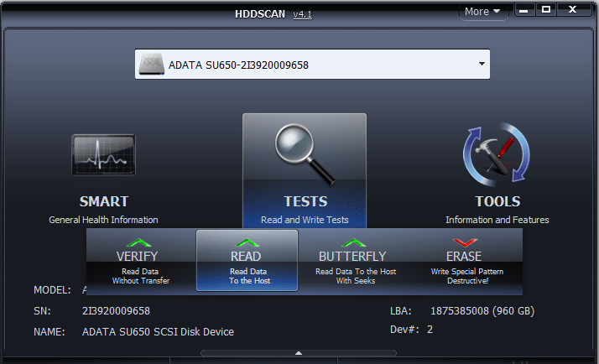Screen dimensions: 599x364
Task: Click the SSD drive icon in selector
Action: (152, 64)
